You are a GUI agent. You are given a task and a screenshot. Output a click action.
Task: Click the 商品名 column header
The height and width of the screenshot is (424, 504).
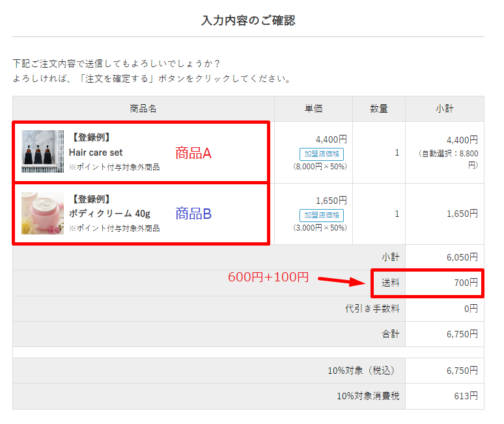point(143,109)
